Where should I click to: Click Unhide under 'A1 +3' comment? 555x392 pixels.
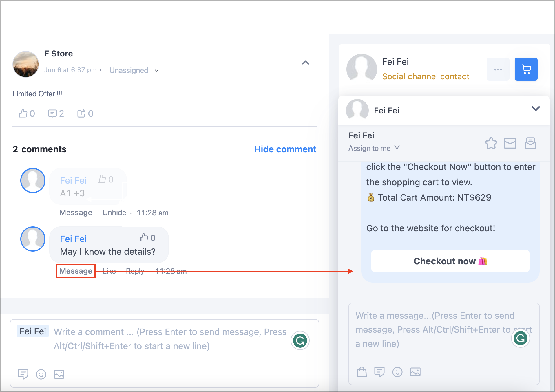[x=114, y=213]
